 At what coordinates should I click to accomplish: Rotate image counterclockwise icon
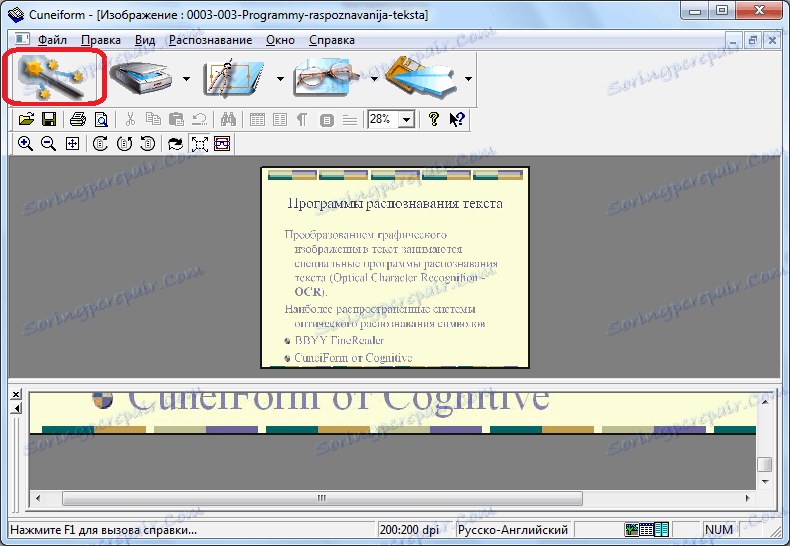point(124,144)
